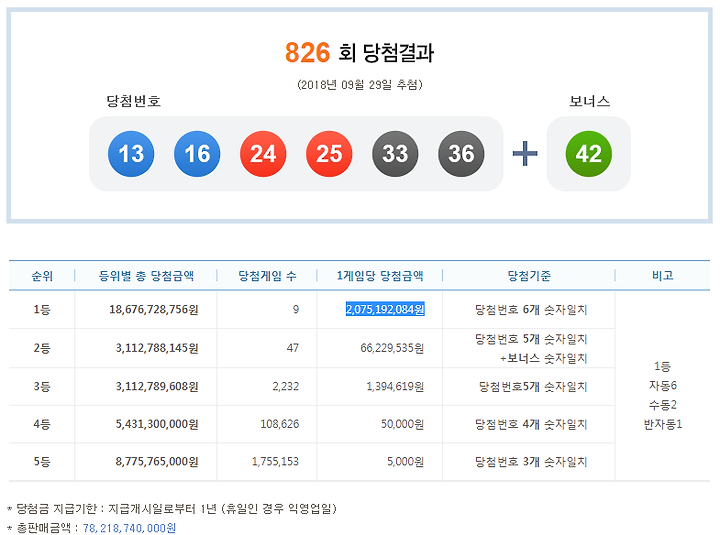Click the 당첨기준 column header
The height and width of the screenshot is (535, 720).
point(529,276)
